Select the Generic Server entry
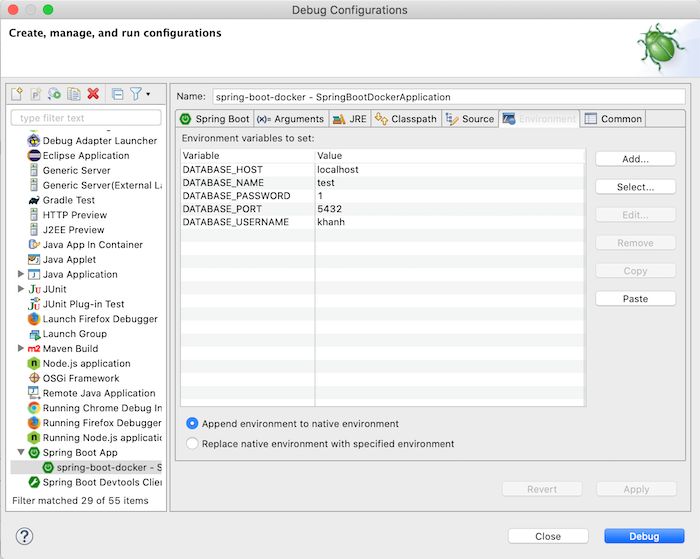 [x=76, y=171]
